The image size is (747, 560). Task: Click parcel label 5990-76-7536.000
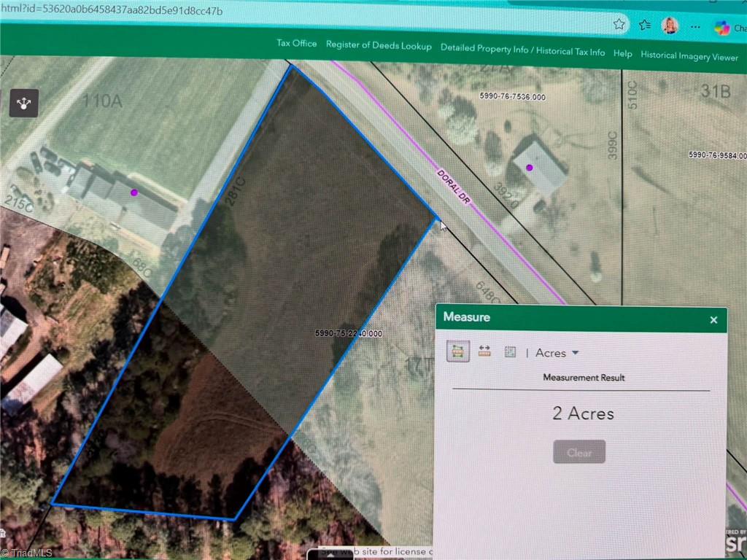(512, 97)
